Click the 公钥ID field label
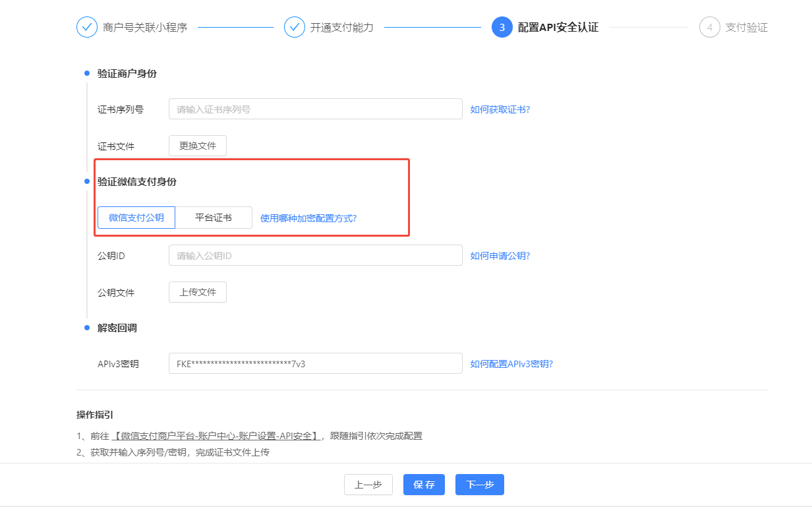The height and width of the screenshot is (507, 812). [111, 256]
